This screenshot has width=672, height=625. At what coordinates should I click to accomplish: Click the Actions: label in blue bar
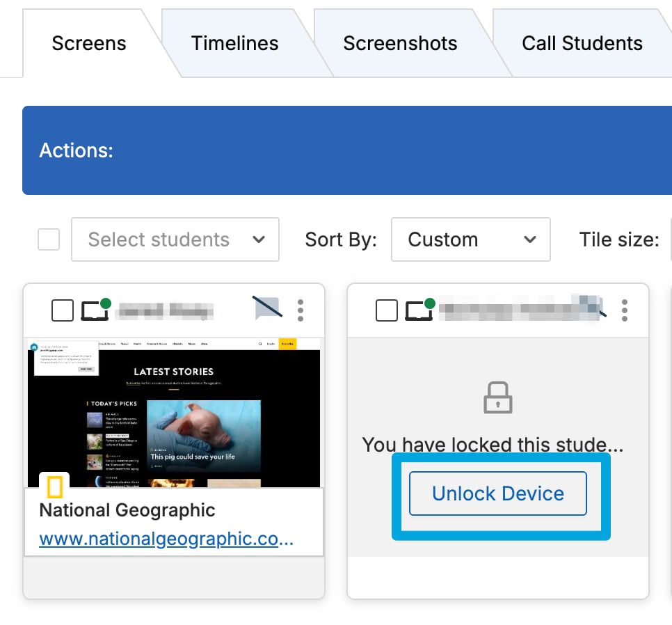[x=77, y=150]
